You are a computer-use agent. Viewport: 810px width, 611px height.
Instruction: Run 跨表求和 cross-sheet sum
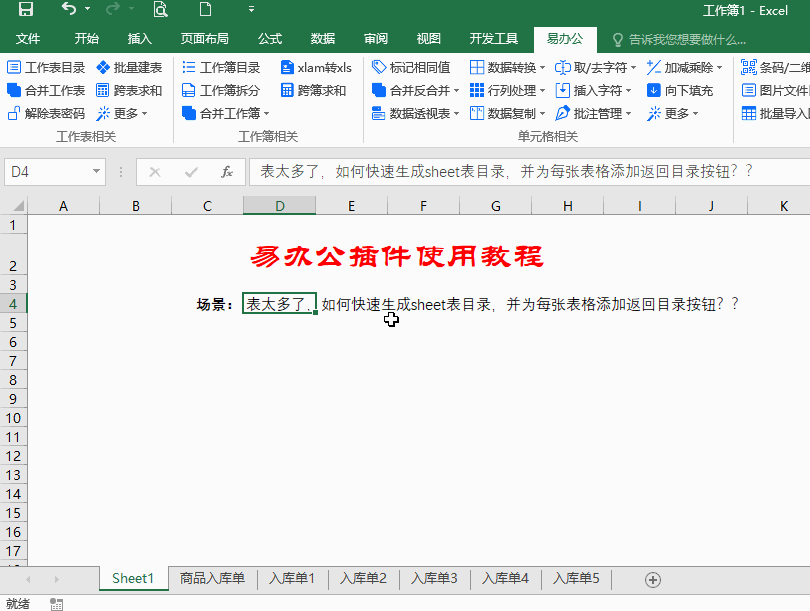tap(130, 90)
